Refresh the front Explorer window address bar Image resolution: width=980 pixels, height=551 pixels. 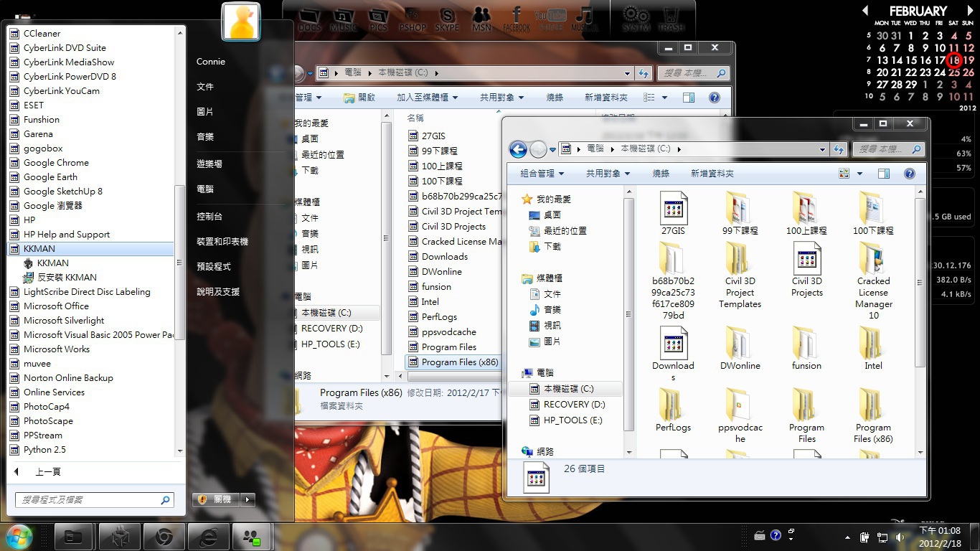coord(839,149)
